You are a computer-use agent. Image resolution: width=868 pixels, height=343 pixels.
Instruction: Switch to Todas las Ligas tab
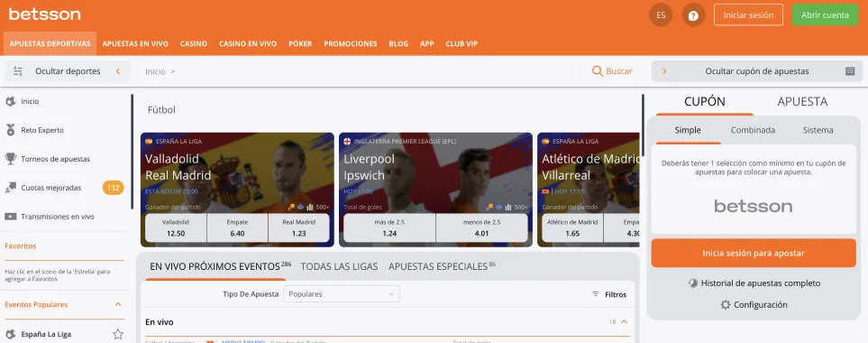[x=339, y=266]
